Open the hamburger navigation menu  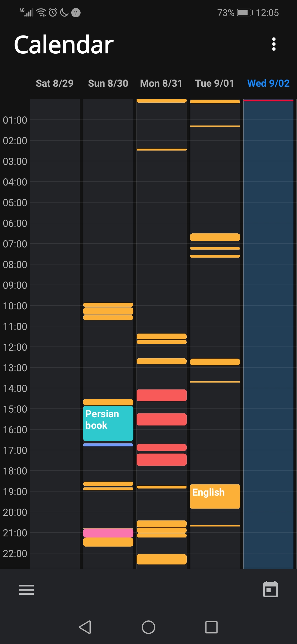point(26,590)
